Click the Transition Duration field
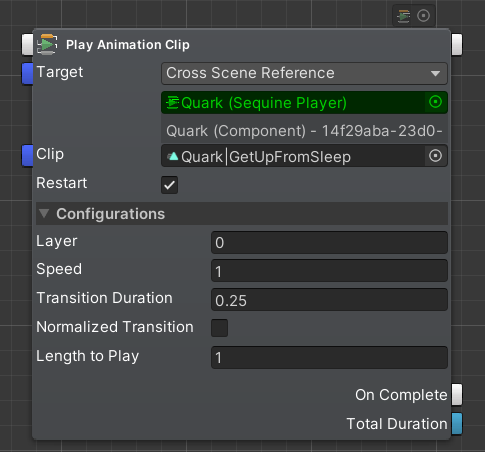The image size is (485, 452). (x=329, y=300)
